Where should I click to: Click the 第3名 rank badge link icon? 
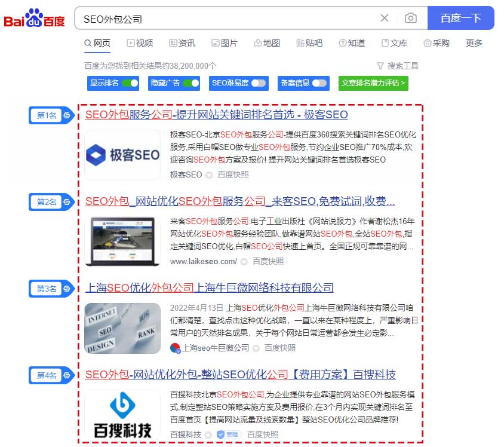(x=67, y=289)
